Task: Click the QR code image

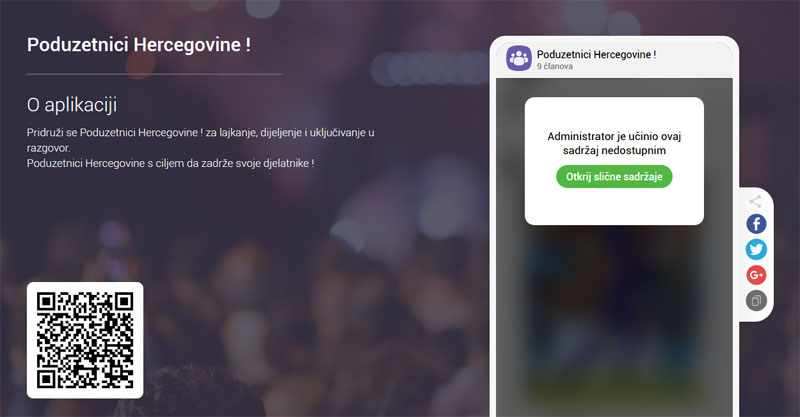Action: (x=85, y=340)
